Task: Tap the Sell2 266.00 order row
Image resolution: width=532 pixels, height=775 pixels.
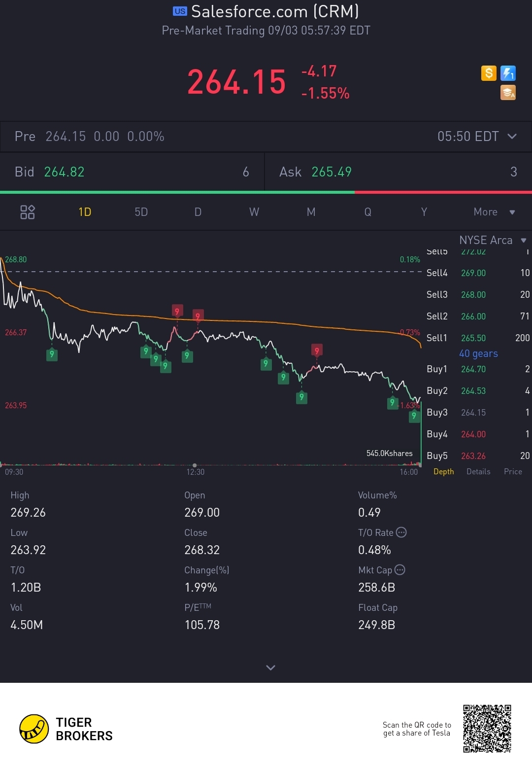Action: click(x=478, y=316)
